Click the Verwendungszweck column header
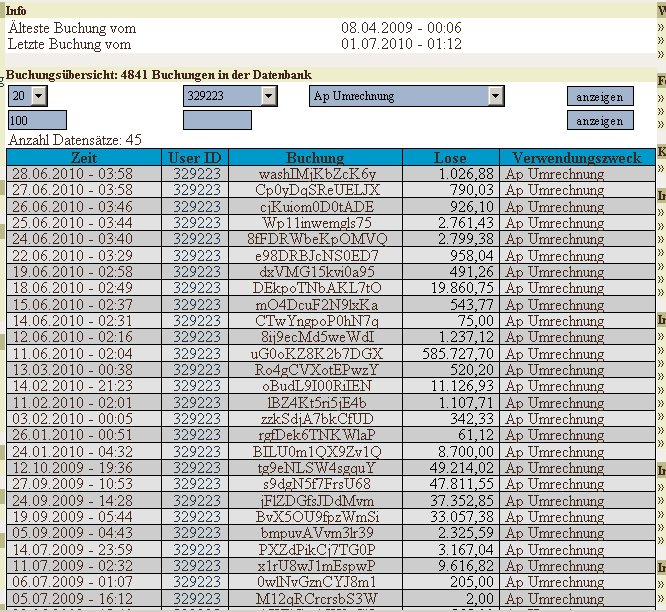The image size is (666, 612). [x=577, y=158]
